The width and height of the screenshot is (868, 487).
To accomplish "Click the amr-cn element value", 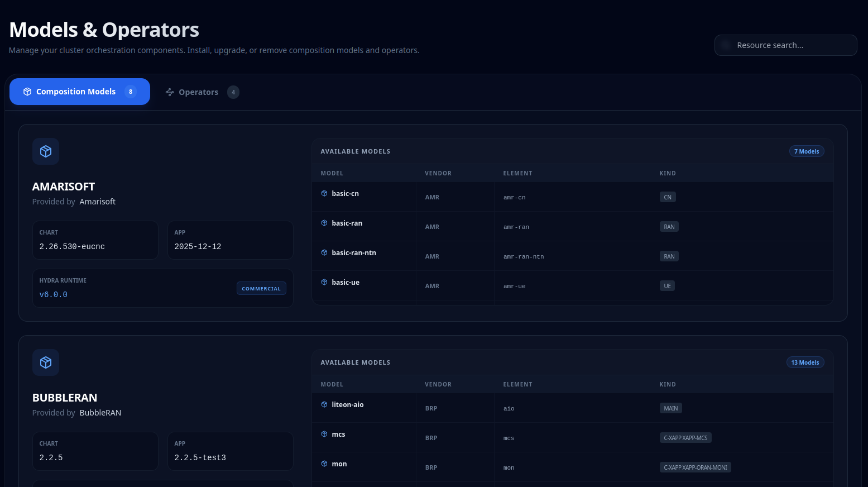I will click(x=514, y=197).
